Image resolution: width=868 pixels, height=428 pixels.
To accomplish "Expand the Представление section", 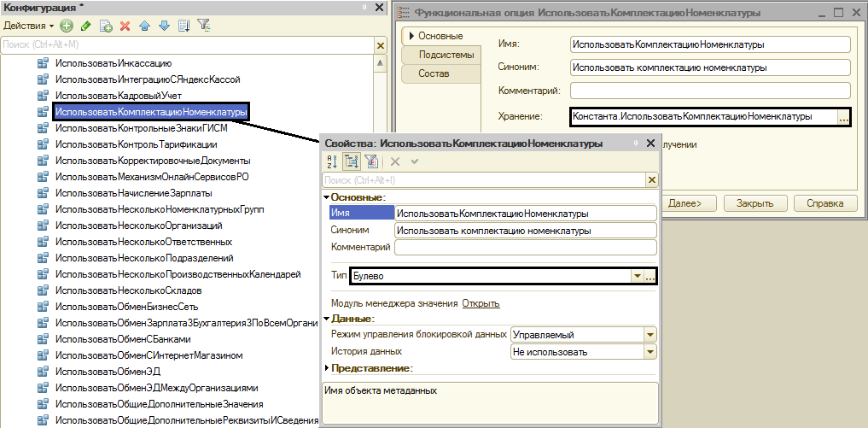I will coord(326,368).
